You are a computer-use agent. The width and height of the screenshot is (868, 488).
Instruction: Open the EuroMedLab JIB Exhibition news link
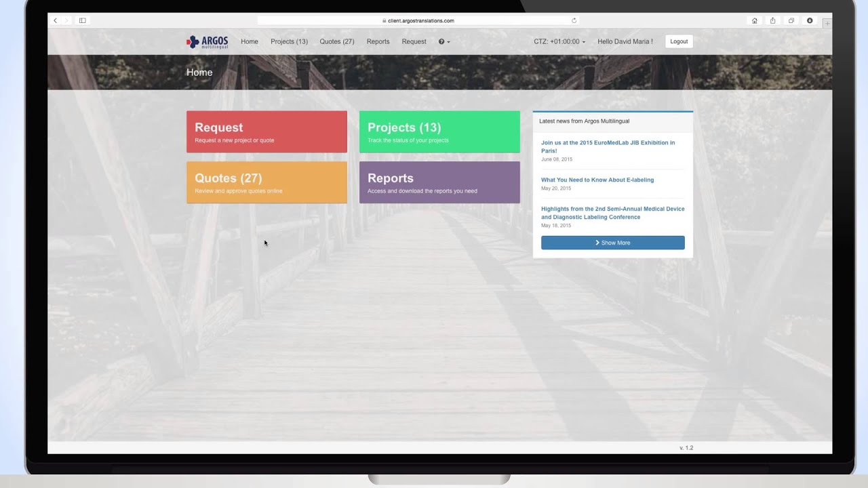click(x=608, y=146)
